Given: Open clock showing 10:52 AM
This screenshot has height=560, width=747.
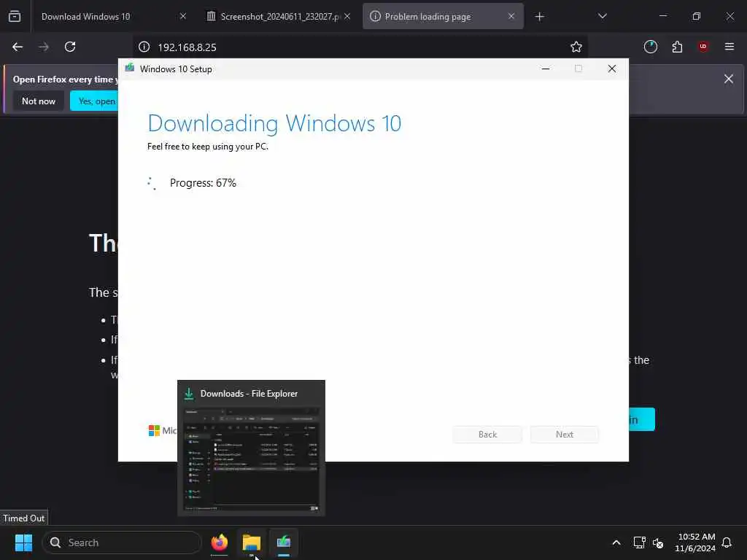Looking at the screenshot, I should (695, 542).
